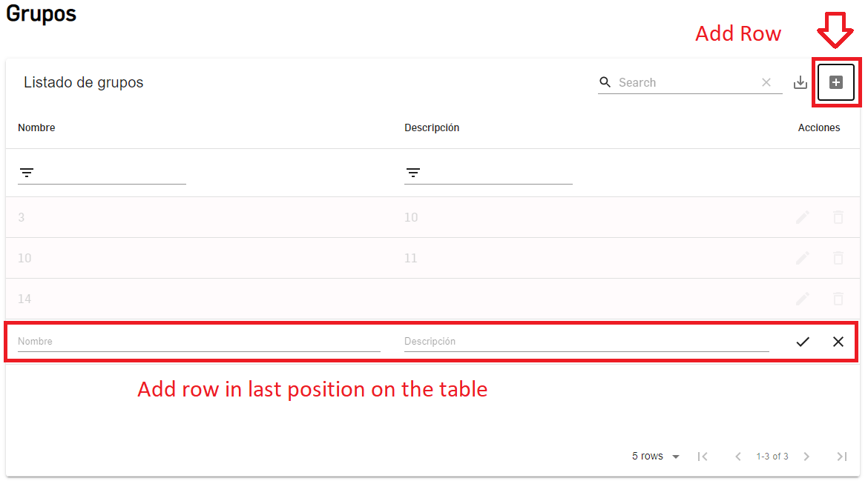Image resolution: width=868 pixels, height=481 pixels.
Task: Go to the first page with the start arrow
Action: click(703, 456)
